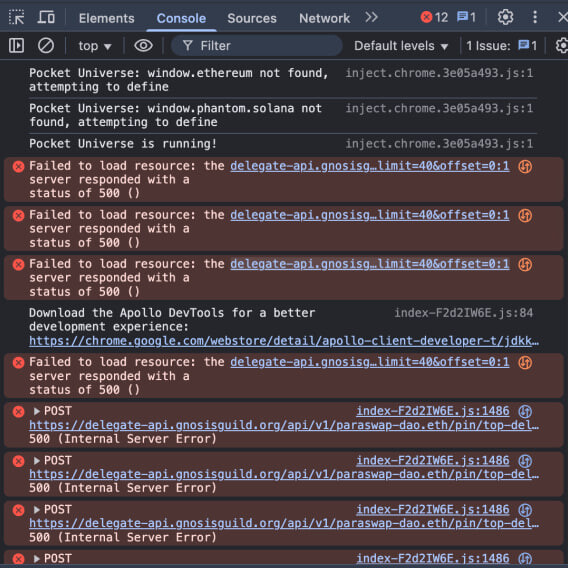Open index-F2d2IW6E.js:1486 link of the third POST error

pos(433,509)
